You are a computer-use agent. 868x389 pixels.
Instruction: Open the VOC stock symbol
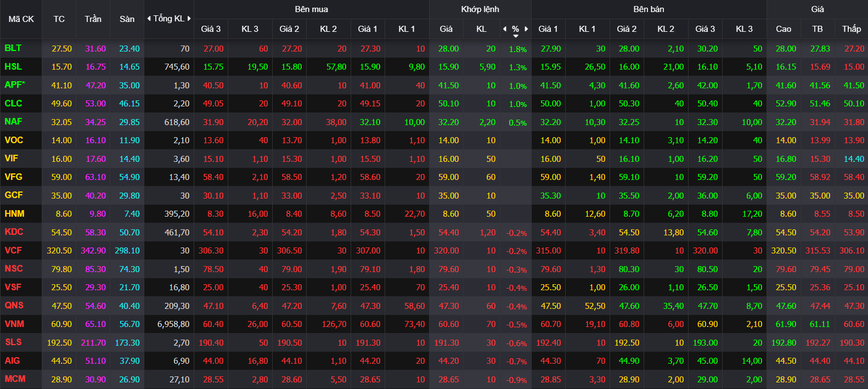14,140
